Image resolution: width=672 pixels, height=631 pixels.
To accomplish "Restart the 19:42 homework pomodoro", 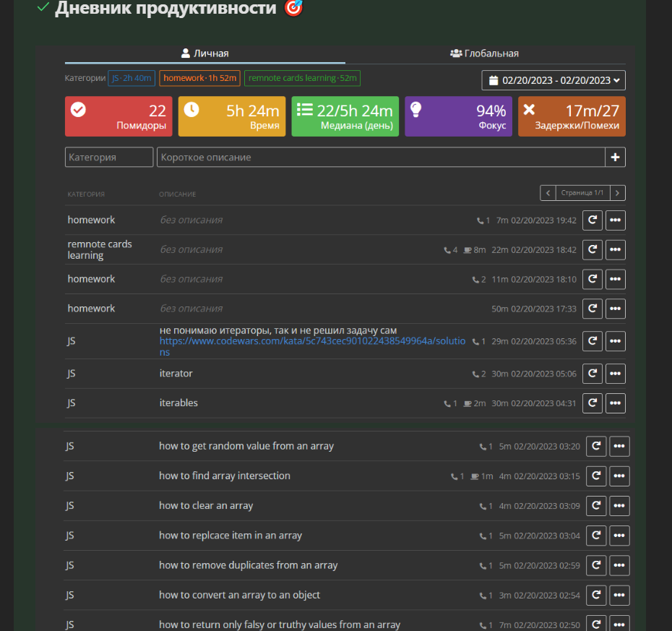I will point(592,220).
